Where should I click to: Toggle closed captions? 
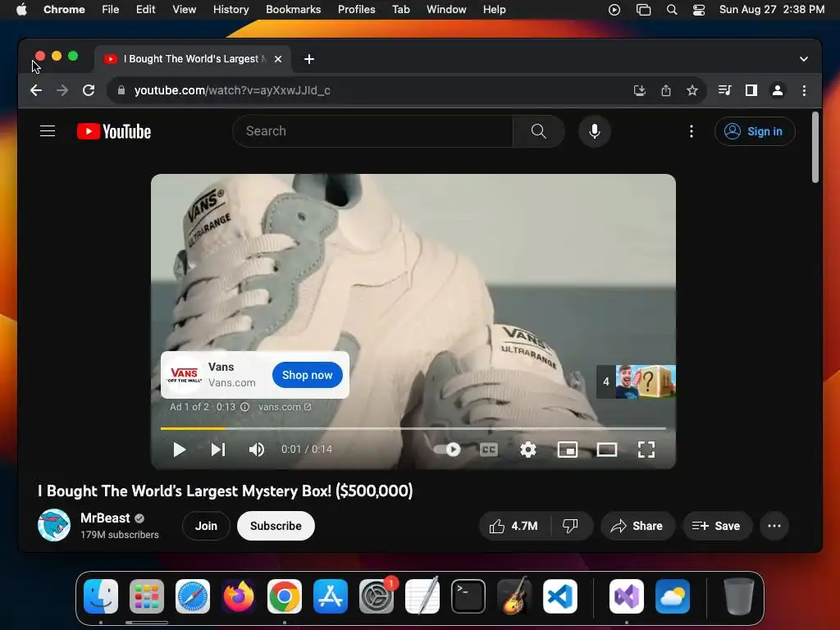coord(489,450)
